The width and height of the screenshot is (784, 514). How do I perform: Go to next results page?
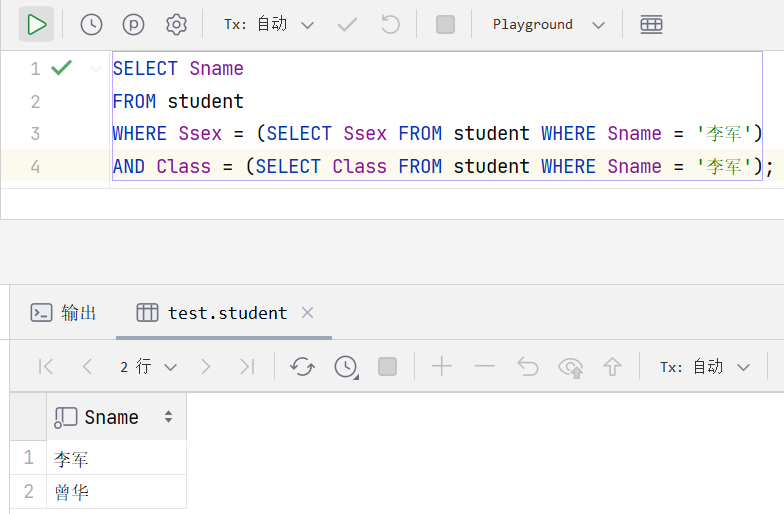(205, 366)
